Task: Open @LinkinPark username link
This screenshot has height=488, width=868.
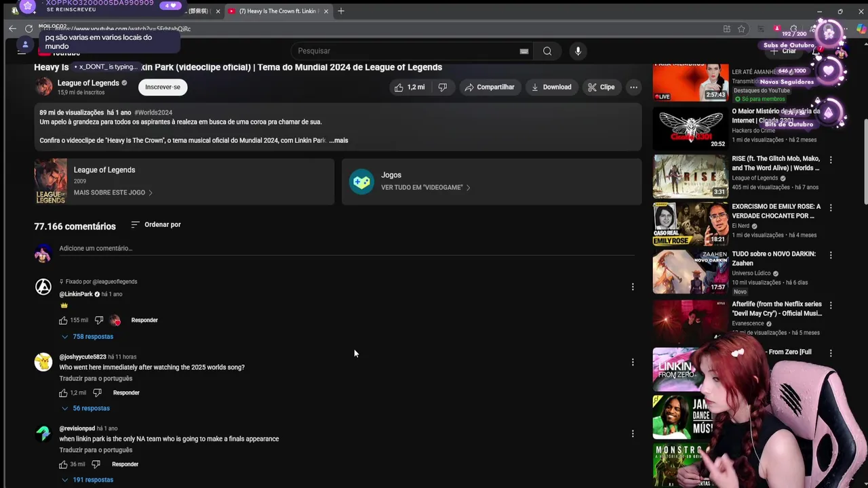Action: click(76, 294)
